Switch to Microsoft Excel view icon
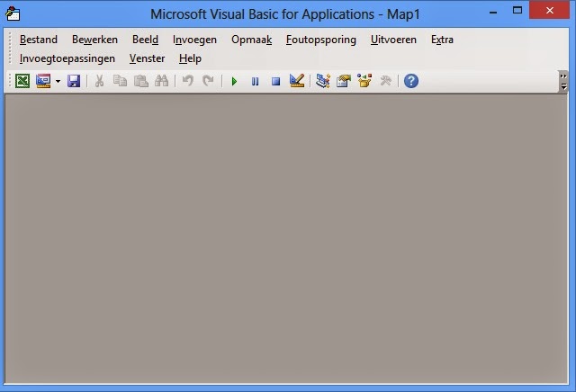Image resolution: width=576 pixels, height=392 pixels. pyautogui.click(x=22, y=81)
